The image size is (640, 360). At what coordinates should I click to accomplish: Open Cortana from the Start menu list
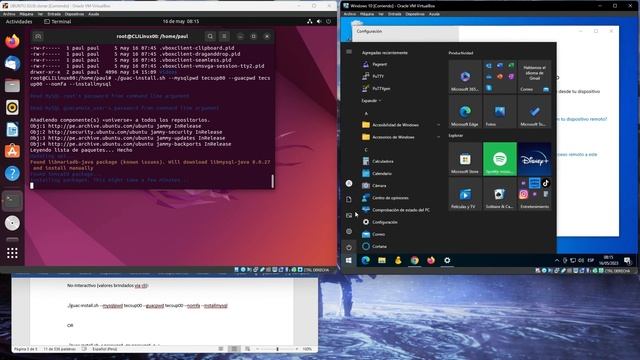400,246
